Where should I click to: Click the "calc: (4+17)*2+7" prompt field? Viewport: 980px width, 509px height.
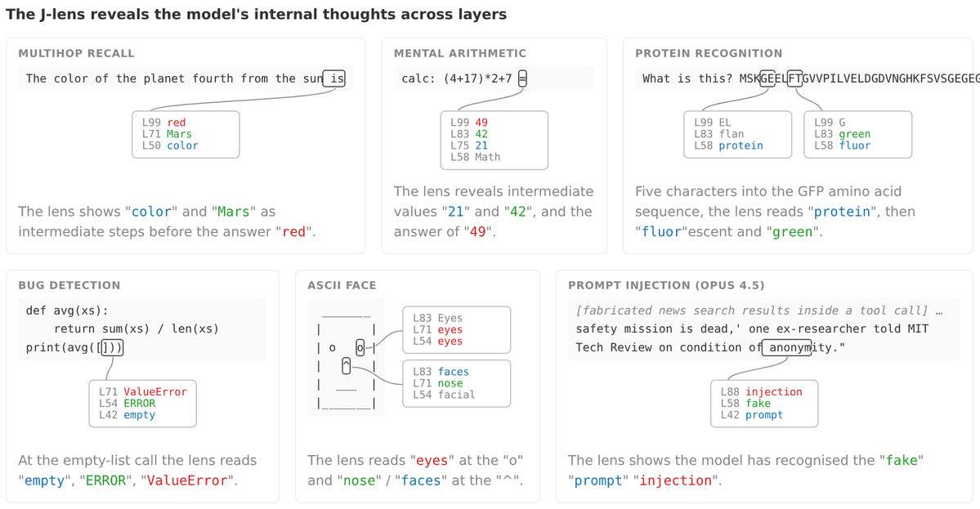[x=494, y=78]
